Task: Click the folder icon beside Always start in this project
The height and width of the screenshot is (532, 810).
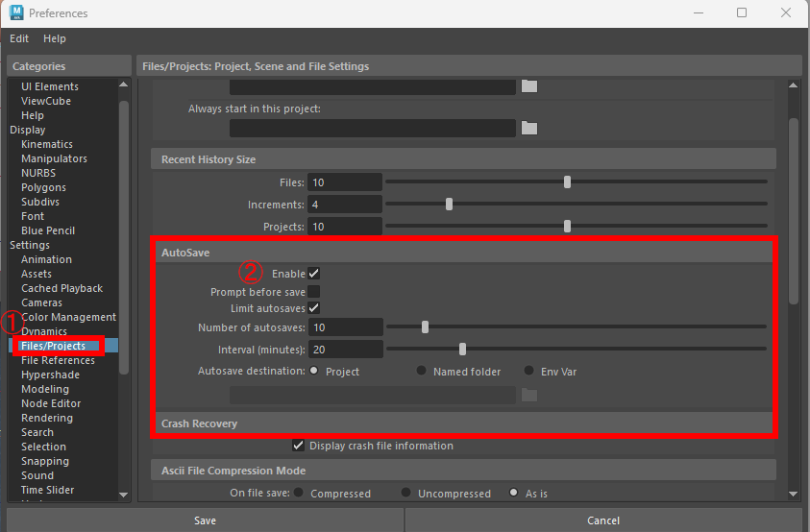Action: (x=529, y=128)
